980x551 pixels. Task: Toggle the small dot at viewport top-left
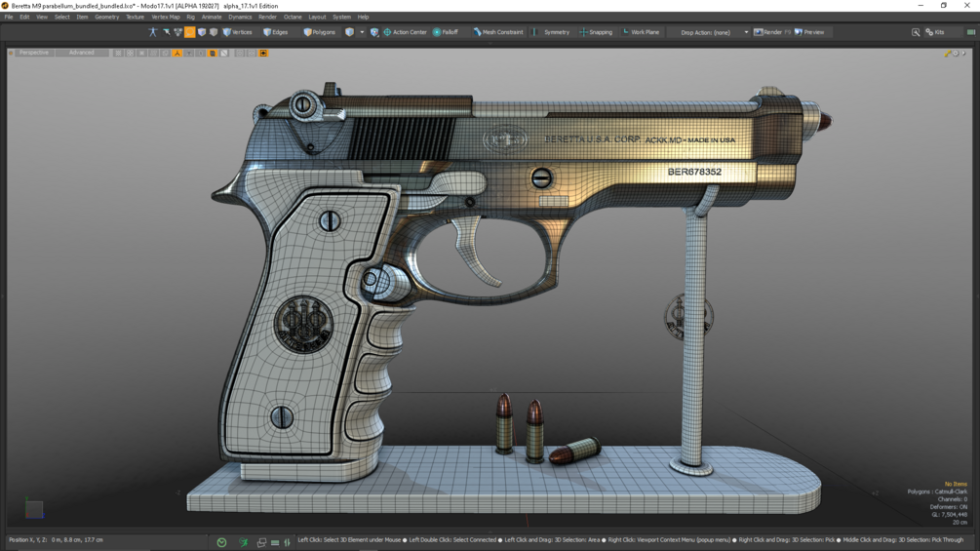[x=11, y=53]
